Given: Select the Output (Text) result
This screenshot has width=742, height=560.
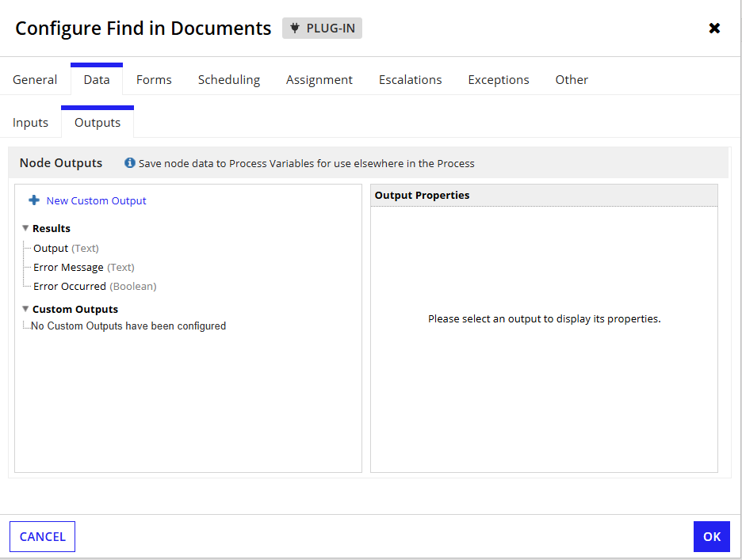Looking at the screenshot, I should point(66,248).
